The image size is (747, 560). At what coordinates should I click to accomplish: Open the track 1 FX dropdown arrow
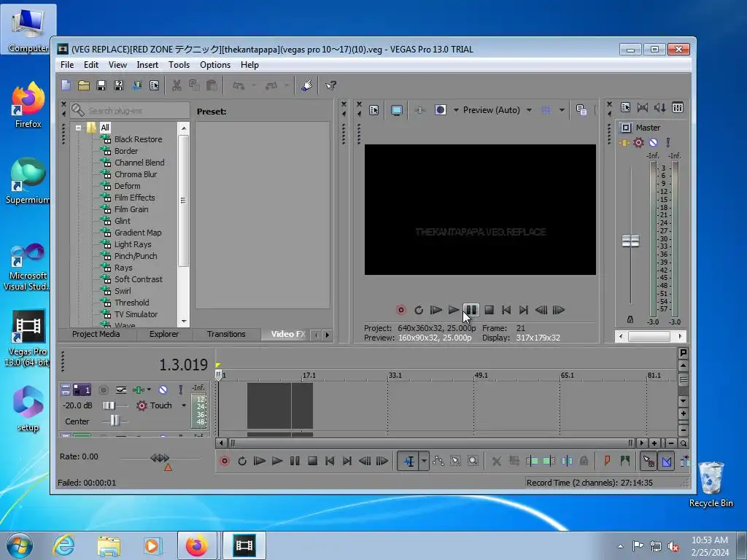[149, 389]
